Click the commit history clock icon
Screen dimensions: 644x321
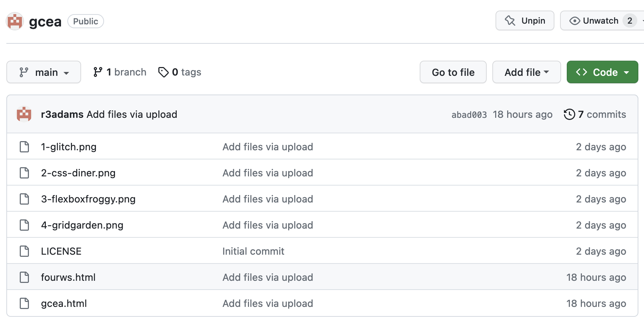pos(569,114)
